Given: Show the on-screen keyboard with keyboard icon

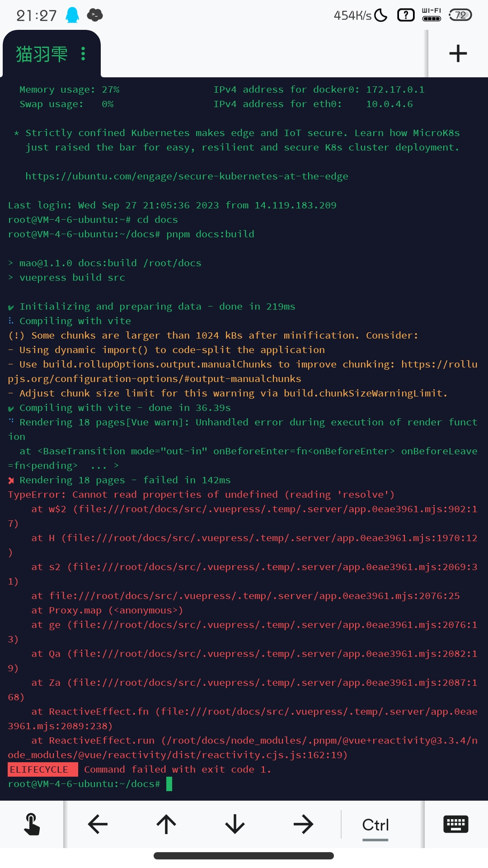Looking at the screenshot, I should coord(455,823).
